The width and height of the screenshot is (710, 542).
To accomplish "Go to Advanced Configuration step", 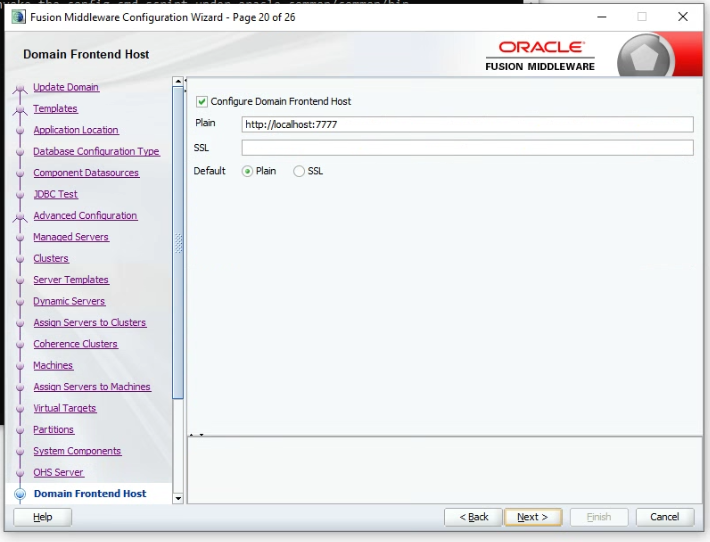I will 85,216.
